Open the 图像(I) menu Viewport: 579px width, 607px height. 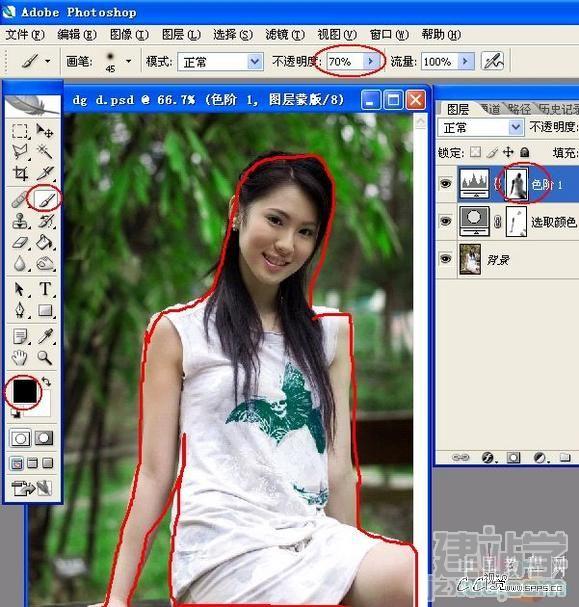[x=129, y=35]
